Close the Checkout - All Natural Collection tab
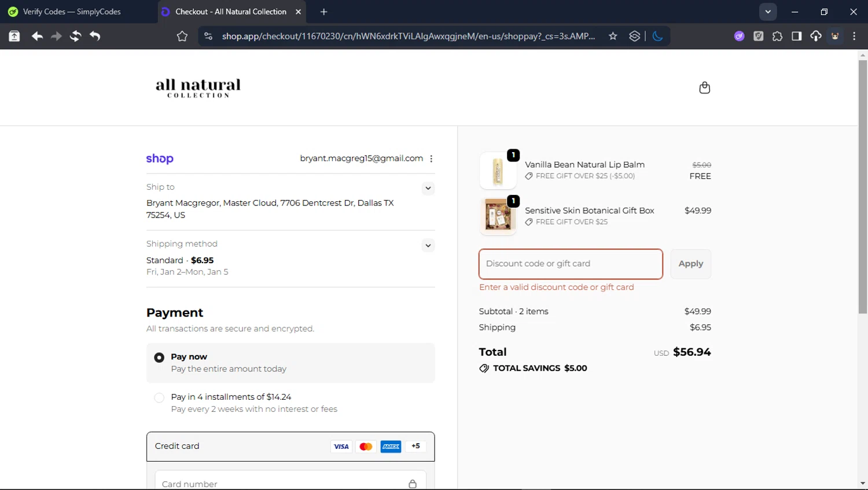Image resolution: width=868 pixels, height=490 pixels. click(x=298, y=12)
